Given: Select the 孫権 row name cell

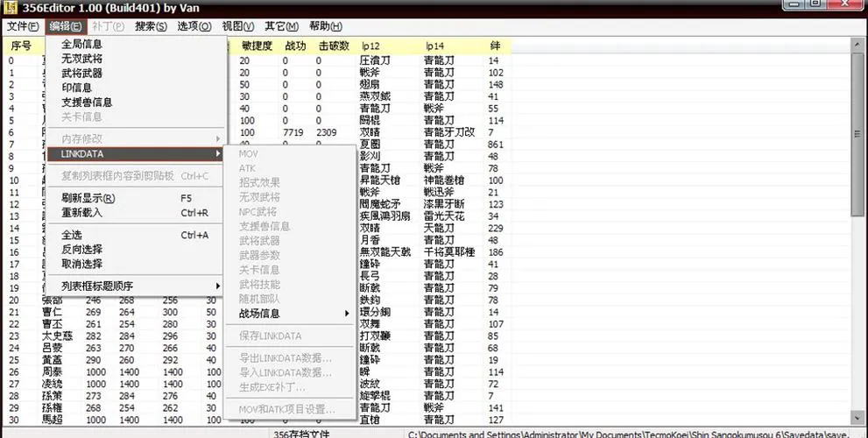Looking at the screenshot, I should pyautogui.click(x=52, y=408).
